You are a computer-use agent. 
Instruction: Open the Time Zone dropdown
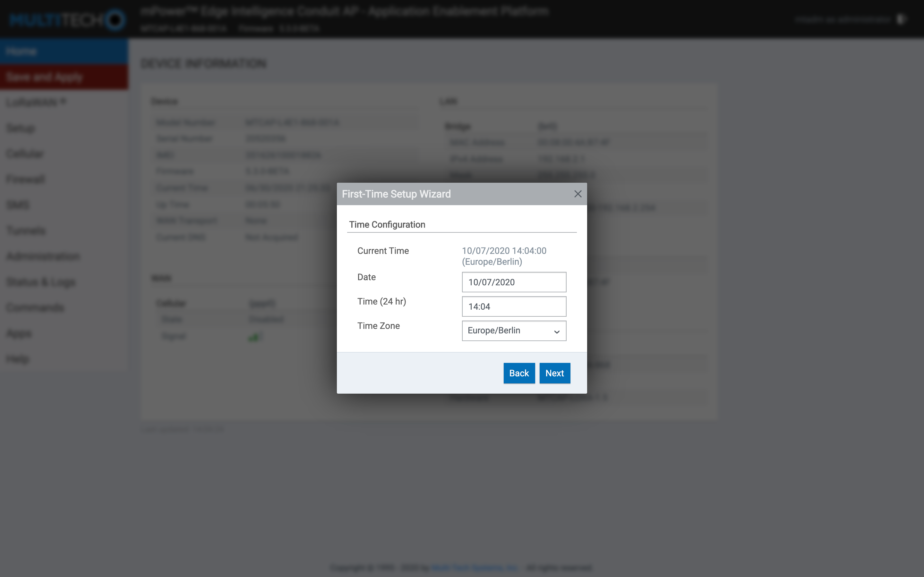tap(514, 330)
